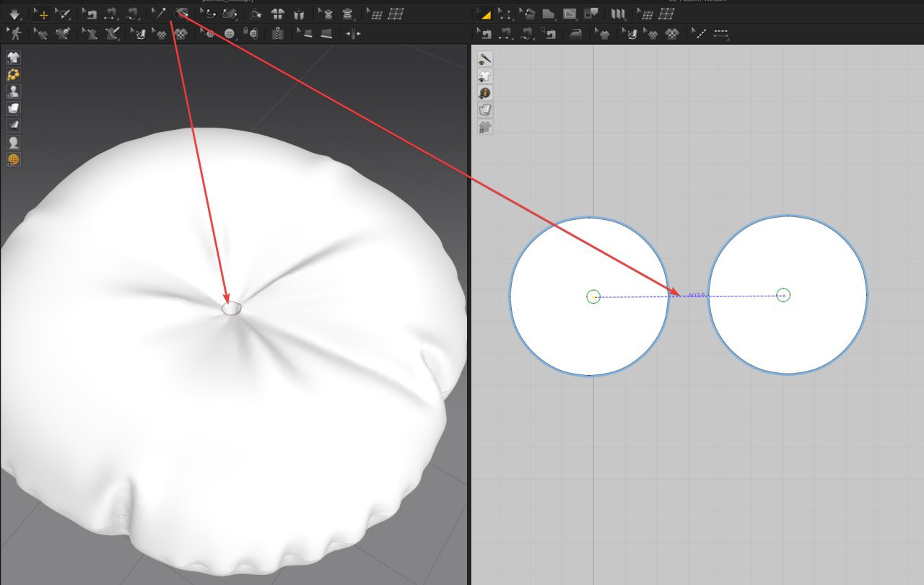Select the 2D Transform Texture grid icon
The image size is (924, 585).
click(x=666, y=14)
